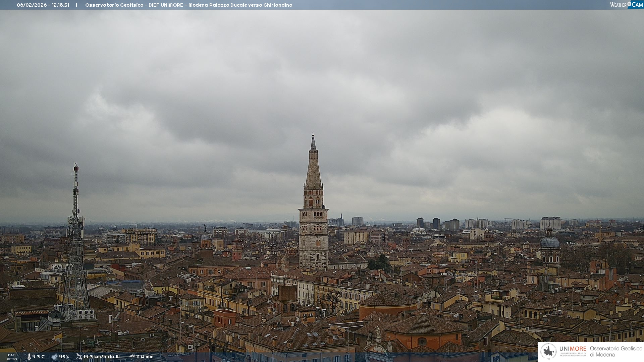
Task: Click the 11.4 mm rainfall value
Action: click(x=145, y=357)
